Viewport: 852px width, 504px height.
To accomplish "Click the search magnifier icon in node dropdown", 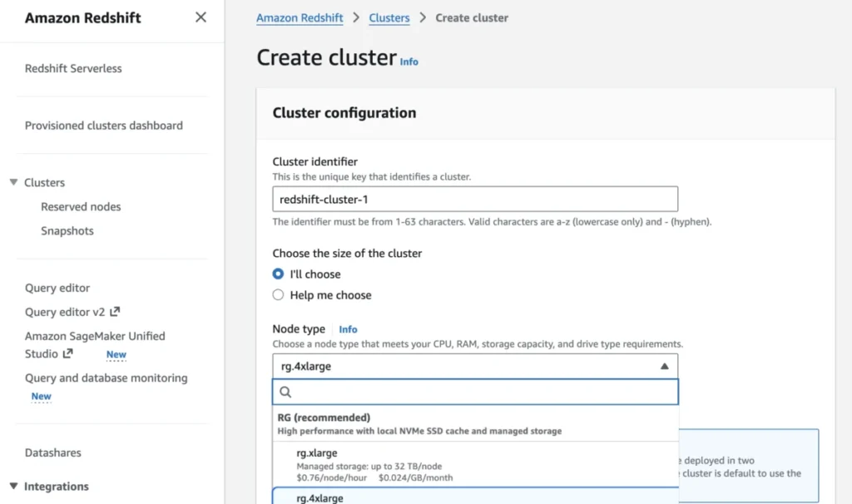I will tap(285, 392).
